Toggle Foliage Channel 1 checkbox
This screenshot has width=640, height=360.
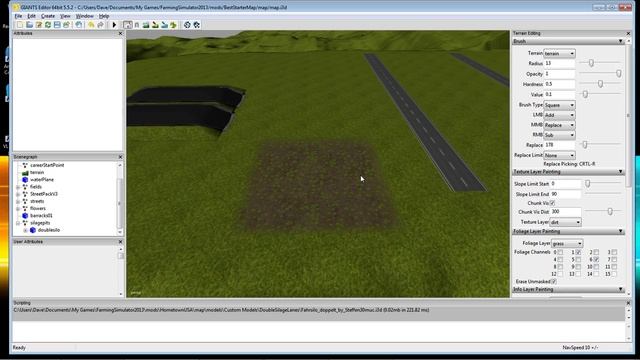[x=578, y=252]
